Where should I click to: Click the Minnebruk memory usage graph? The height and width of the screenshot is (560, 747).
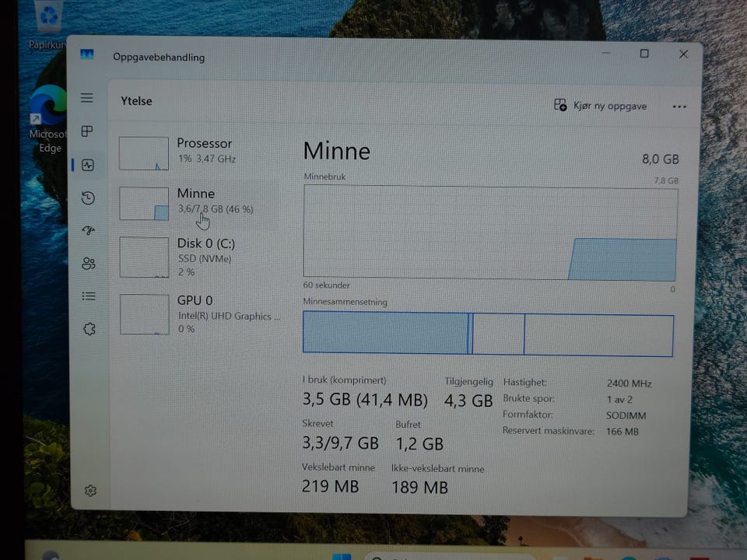[491, 233]
